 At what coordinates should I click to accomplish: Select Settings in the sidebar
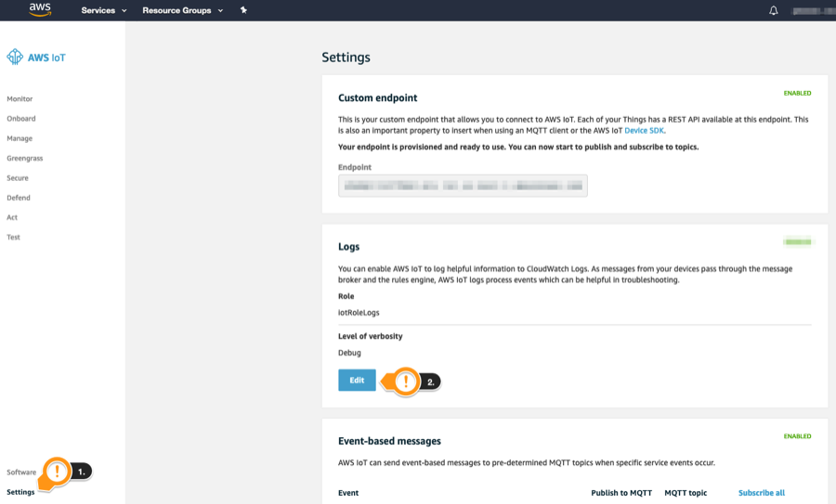(x=20, y=492)
